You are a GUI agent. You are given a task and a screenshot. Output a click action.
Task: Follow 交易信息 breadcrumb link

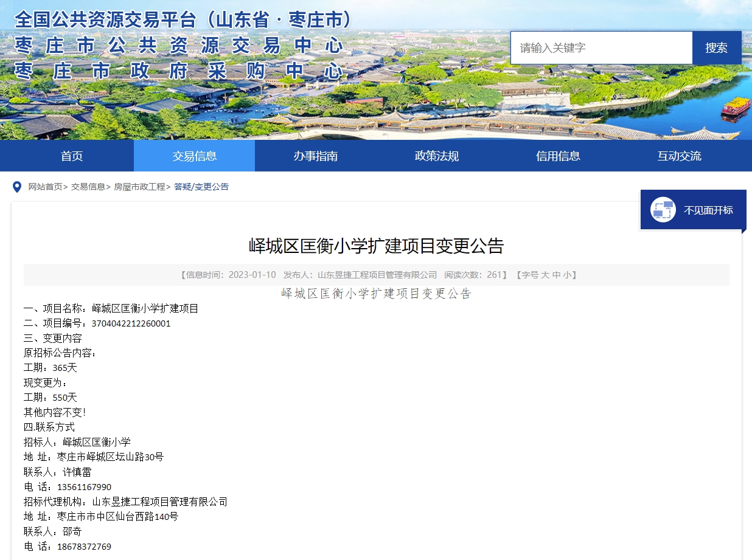[x=88, y=187]
